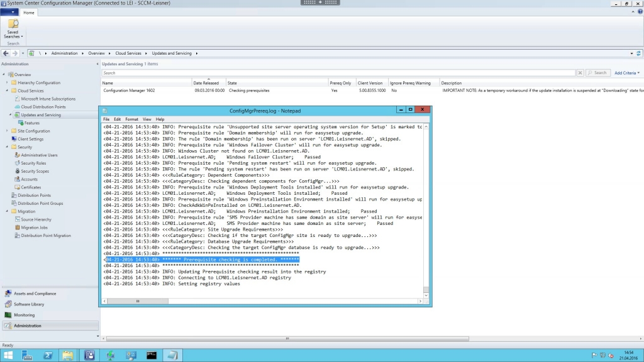644x362 pixels.
Task: Select the Overview node icon
Action: (x=11, y=75)
